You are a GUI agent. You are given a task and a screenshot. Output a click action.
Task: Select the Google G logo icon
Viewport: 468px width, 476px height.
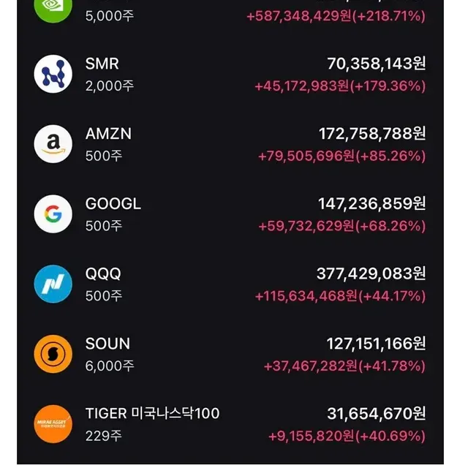(x=53, y=214)
